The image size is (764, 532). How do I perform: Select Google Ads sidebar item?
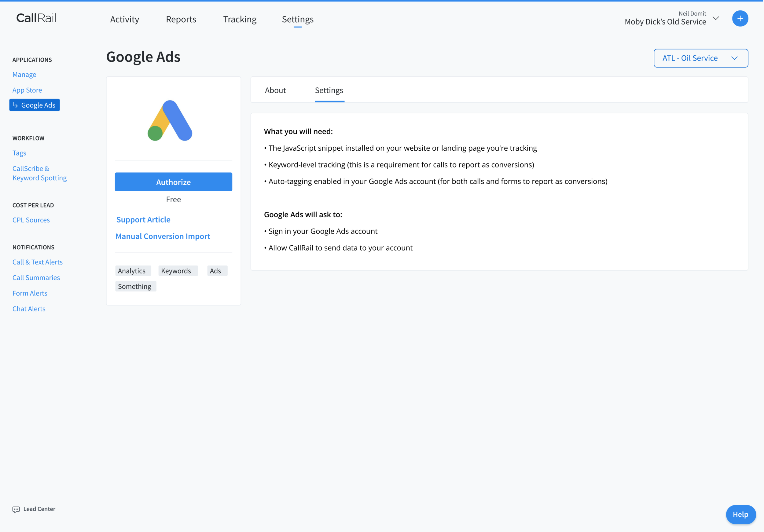tap(35, 105)
